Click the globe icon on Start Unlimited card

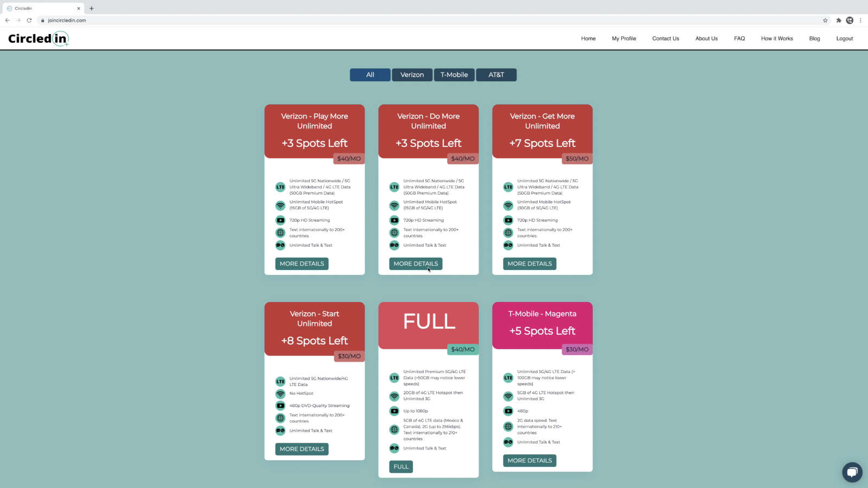pyautogui.click(x=280, y=418)
